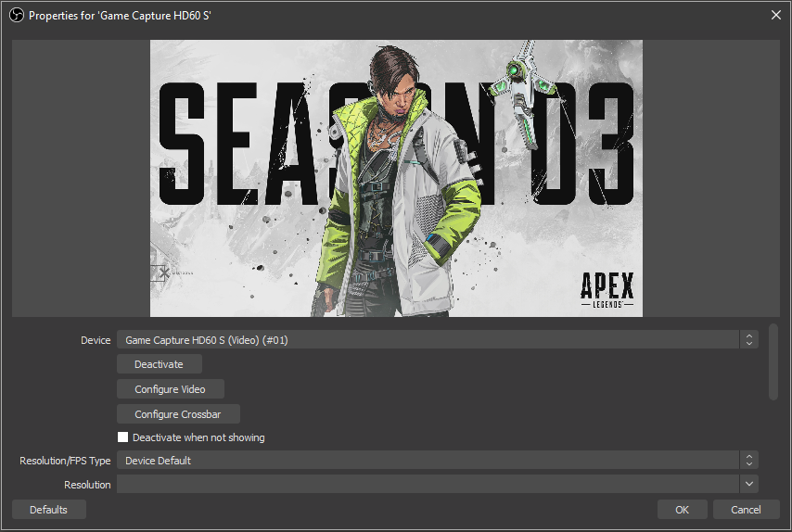Click the 'Device' label text
This screenshot has width=792, height=532.
(96, 340)
